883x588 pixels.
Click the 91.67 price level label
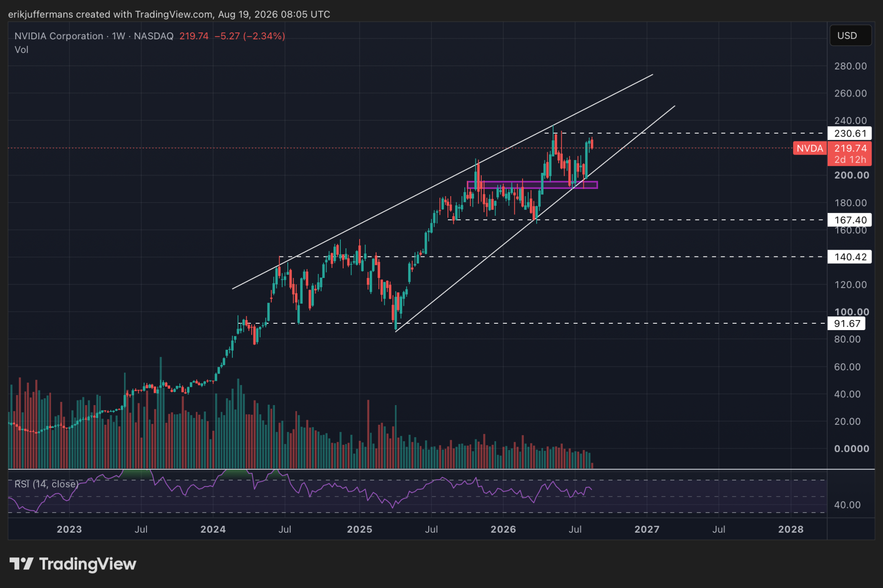[847, 324]
